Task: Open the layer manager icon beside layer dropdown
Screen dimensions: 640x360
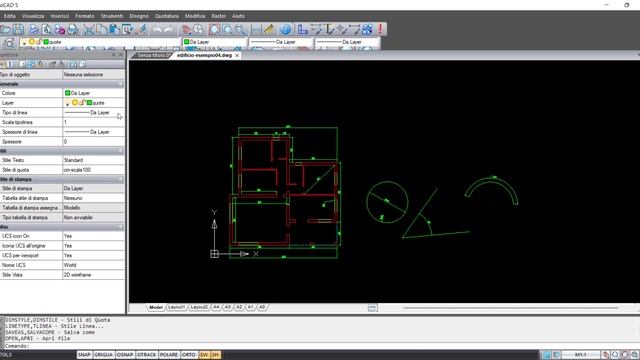Action: (x=9, y=42)
